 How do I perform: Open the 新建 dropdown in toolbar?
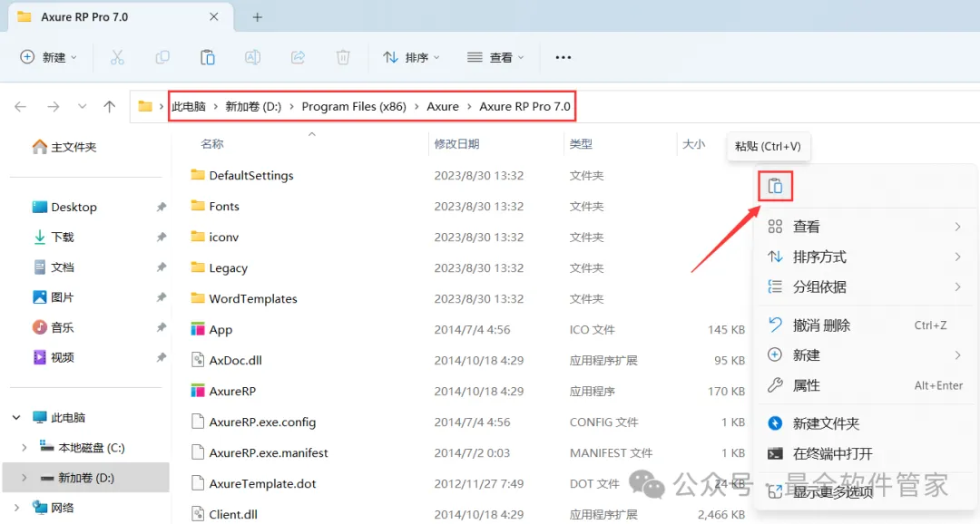[x=49, y=57]
